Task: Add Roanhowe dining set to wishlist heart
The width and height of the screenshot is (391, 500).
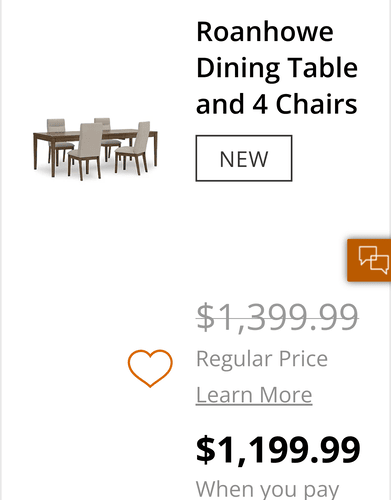Action: (150, 368)
